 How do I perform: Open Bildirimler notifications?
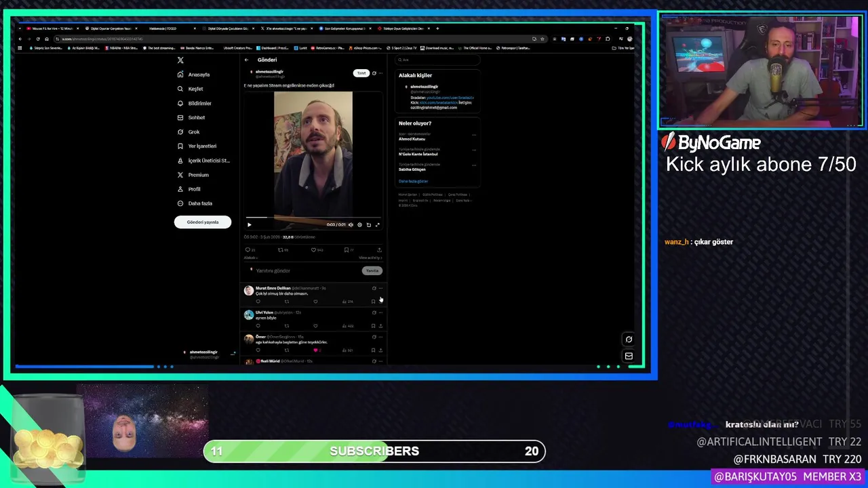(194, 103)
